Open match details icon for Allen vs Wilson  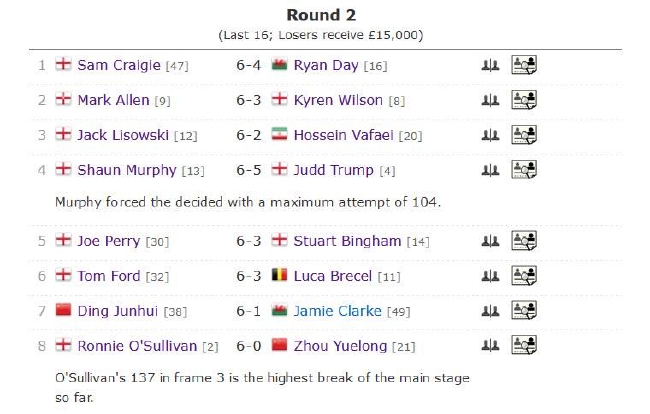pos(524,100)
